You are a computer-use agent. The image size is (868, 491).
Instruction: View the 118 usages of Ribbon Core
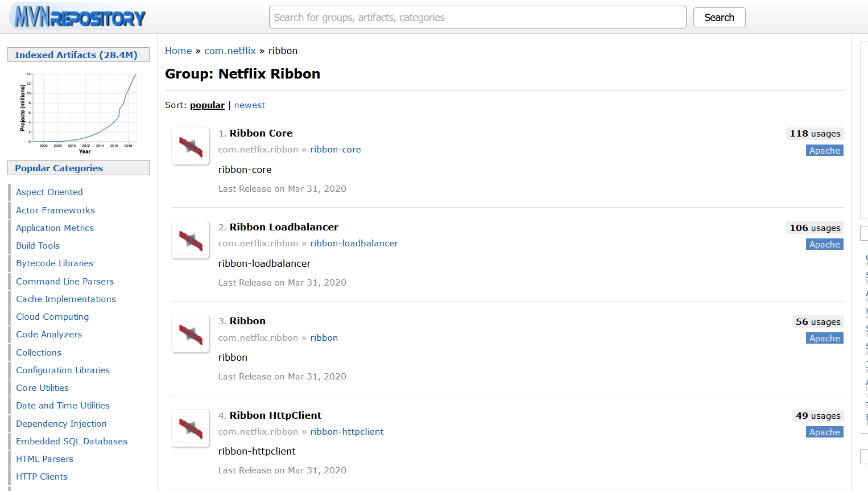click(815, 134)
